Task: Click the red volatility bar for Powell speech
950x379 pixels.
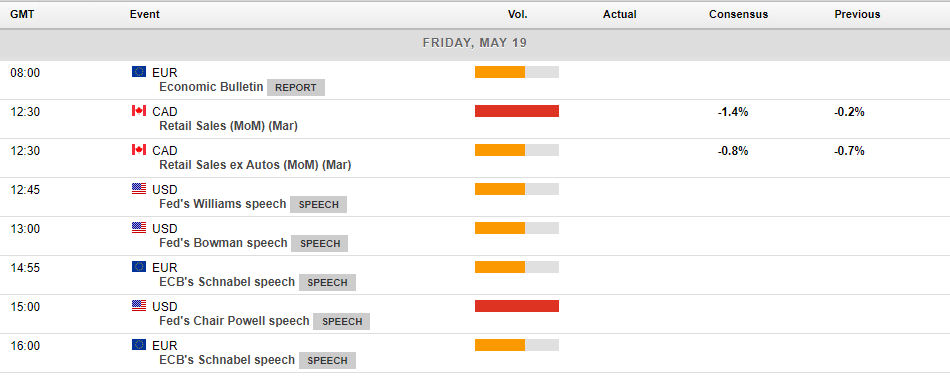Action: coord(517,306)
